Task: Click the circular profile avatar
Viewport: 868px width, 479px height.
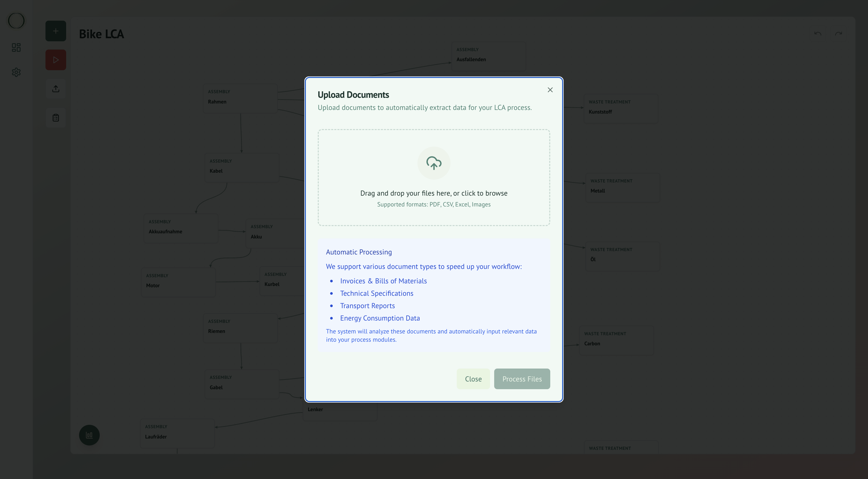Action: (16, 21)
